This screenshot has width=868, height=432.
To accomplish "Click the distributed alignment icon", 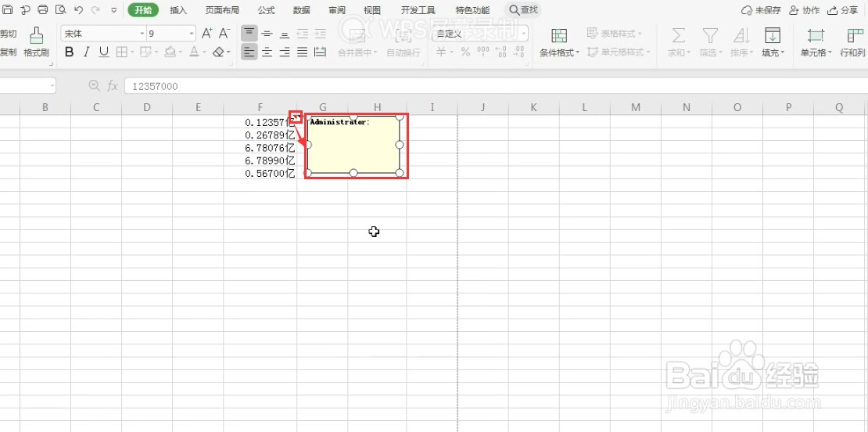I will 320,52.
